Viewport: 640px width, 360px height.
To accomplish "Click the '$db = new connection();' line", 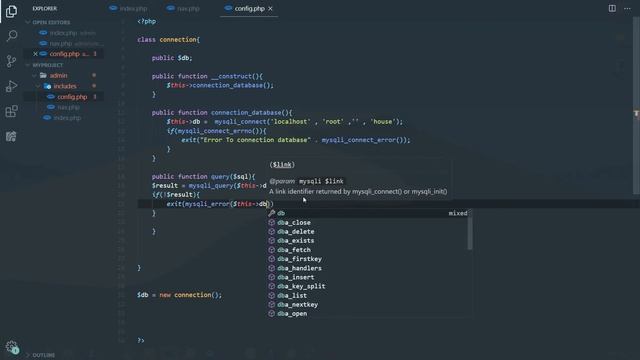I will [x=180, y=295].
